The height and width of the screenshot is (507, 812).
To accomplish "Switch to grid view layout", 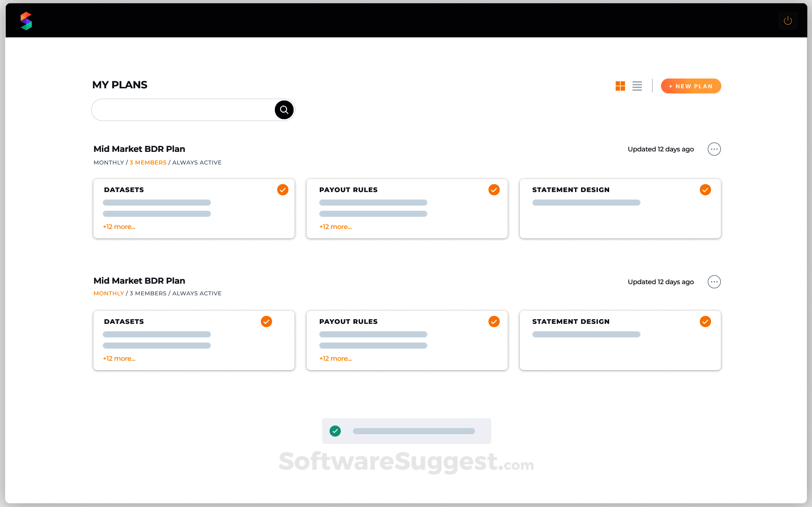I will pyautogui.click(x=620, y=86).
